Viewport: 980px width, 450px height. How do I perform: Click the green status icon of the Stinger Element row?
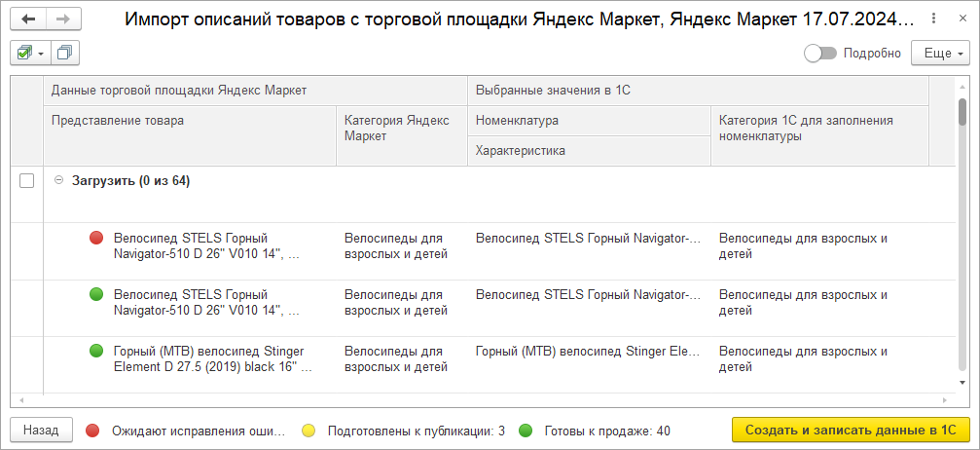pos(95,351)
